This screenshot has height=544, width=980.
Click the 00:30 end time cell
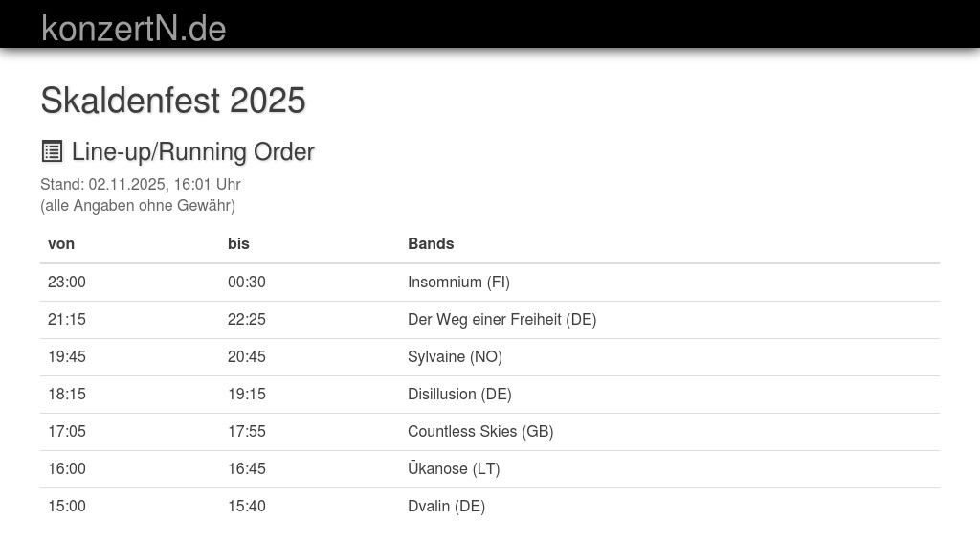[x=247, y=282]
